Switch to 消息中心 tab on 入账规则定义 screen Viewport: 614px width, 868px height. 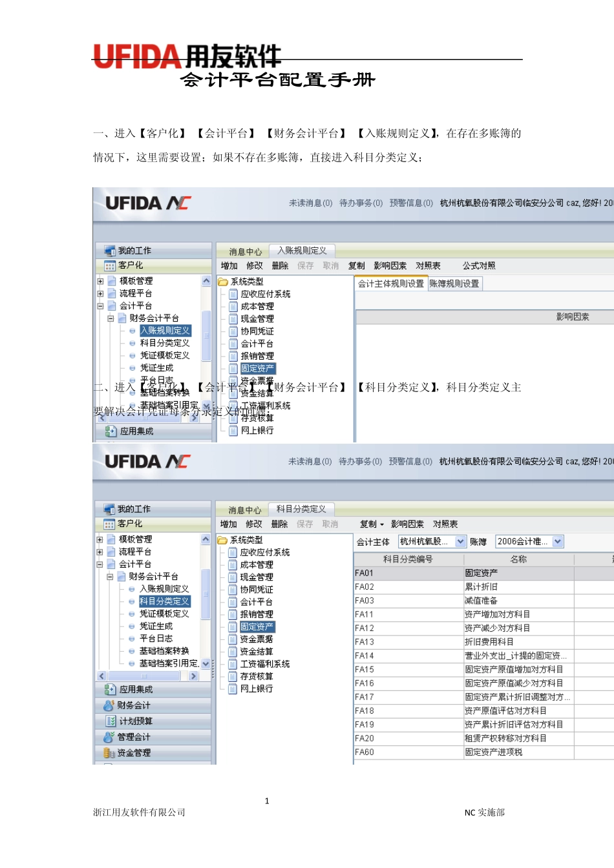point(245,252)
